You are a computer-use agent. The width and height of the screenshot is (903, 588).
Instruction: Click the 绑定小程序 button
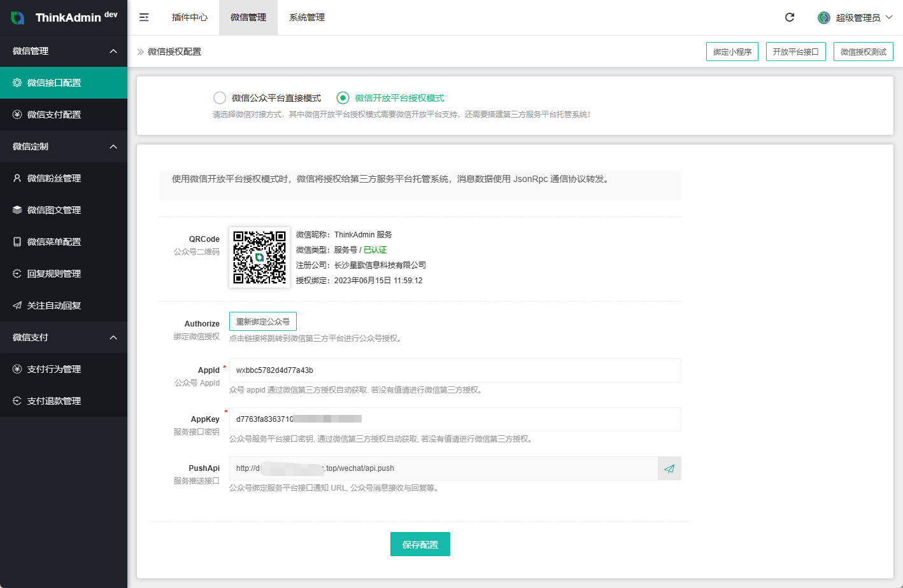[x=732, y=52]
